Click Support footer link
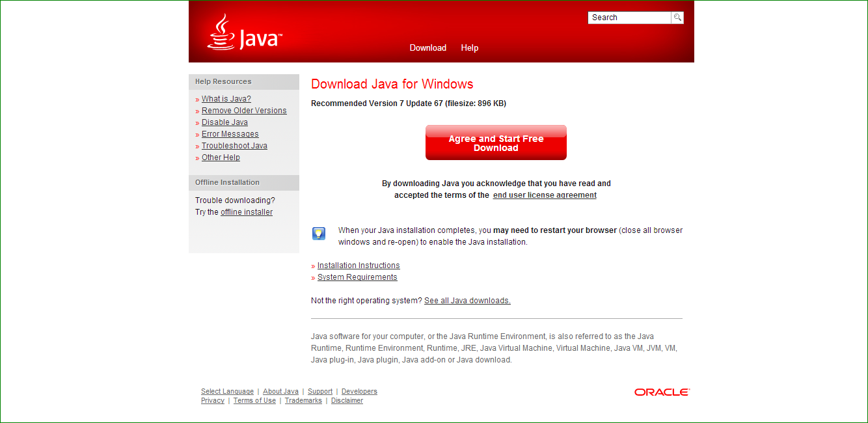 pos(320,392)
